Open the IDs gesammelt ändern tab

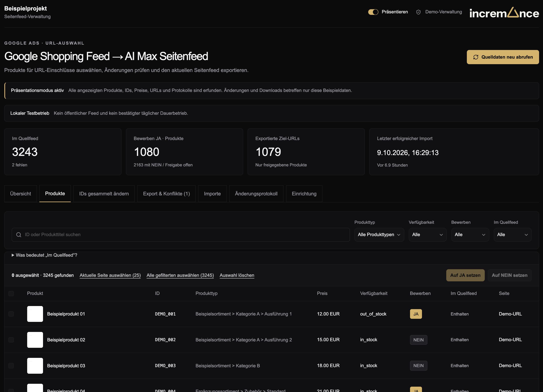[104, 194]
